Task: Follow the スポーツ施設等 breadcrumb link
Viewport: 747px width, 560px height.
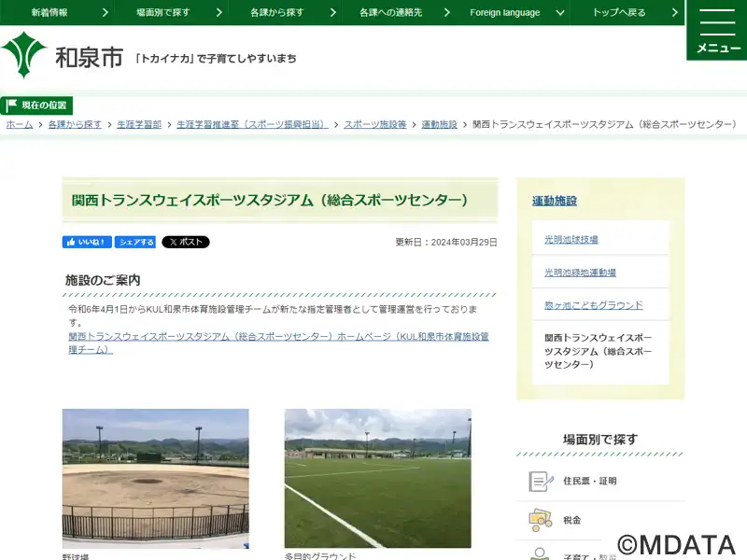Action: pyautogui.click(x=375, y=124)
